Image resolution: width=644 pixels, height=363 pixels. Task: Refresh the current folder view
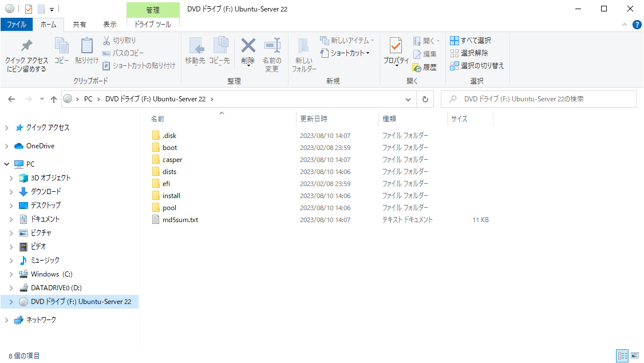click(425, 99)
